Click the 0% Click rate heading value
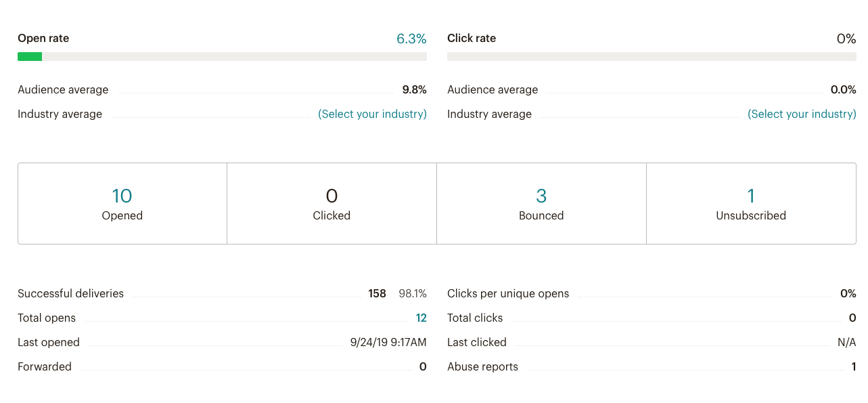 [846, 39]
